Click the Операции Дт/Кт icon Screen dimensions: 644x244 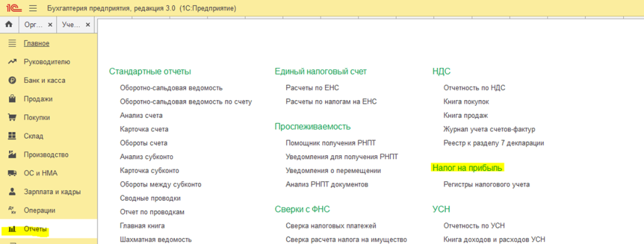click(12, 210)
